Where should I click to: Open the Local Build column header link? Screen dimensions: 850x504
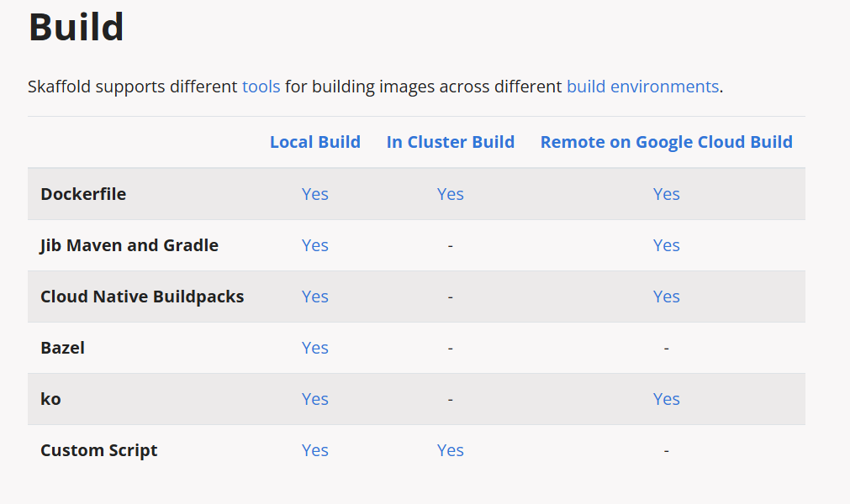point(315,142)
